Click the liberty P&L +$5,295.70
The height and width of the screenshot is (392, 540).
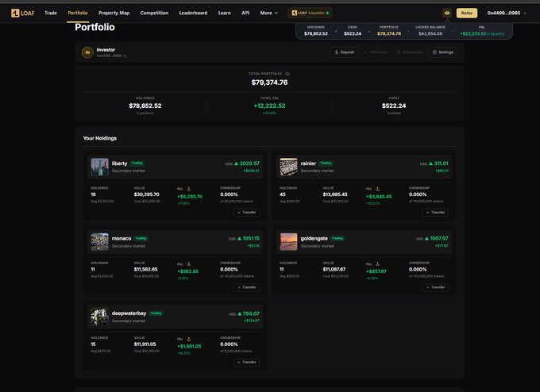pyautogui.click(x=190, y=197)
